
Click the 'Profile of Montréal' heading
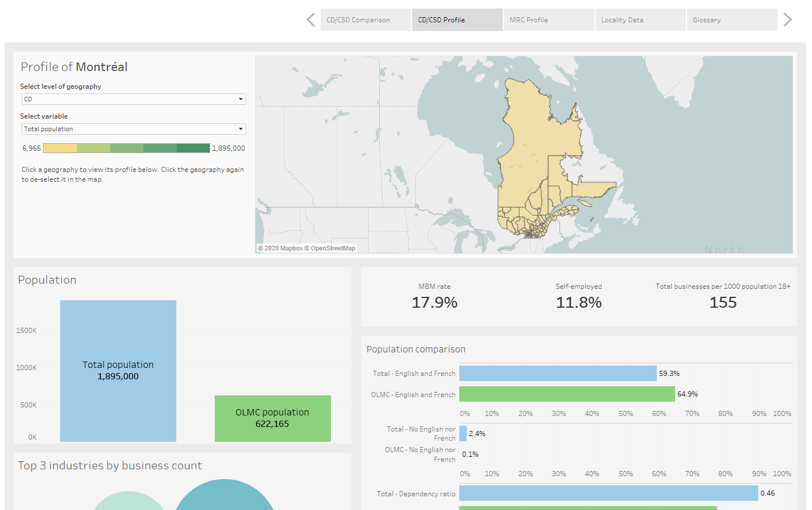coord(74,67)
